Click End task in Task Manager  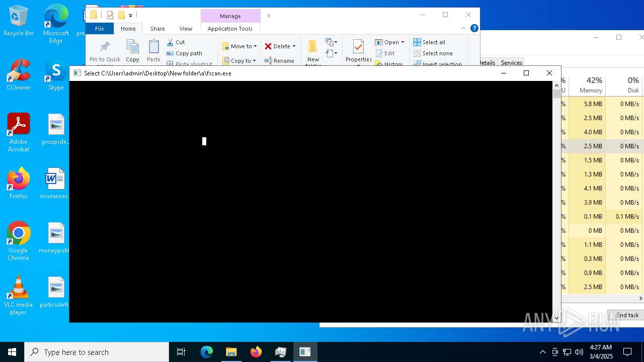[x=626, y=315]
